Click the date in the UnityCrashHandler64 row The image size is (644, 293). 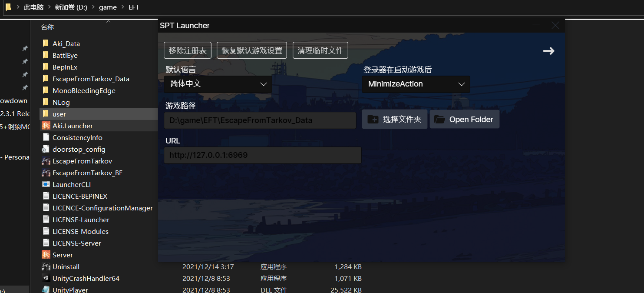click(206, 278)
